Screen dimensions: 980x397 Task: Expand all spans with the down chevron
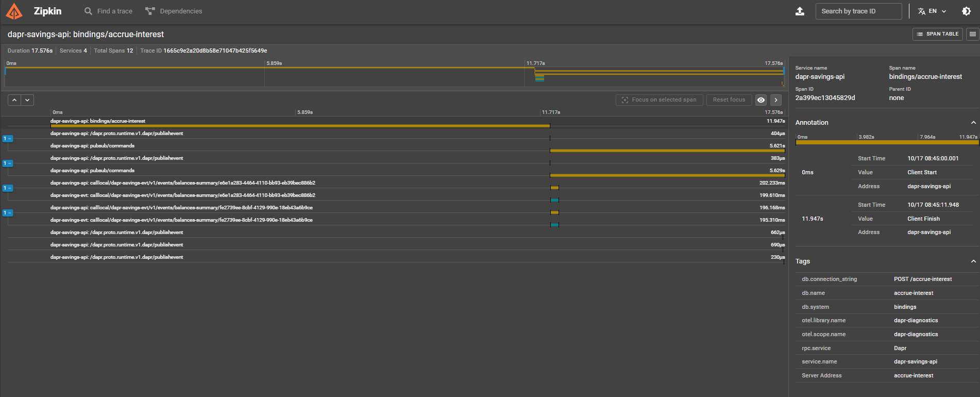coord(27,100)
